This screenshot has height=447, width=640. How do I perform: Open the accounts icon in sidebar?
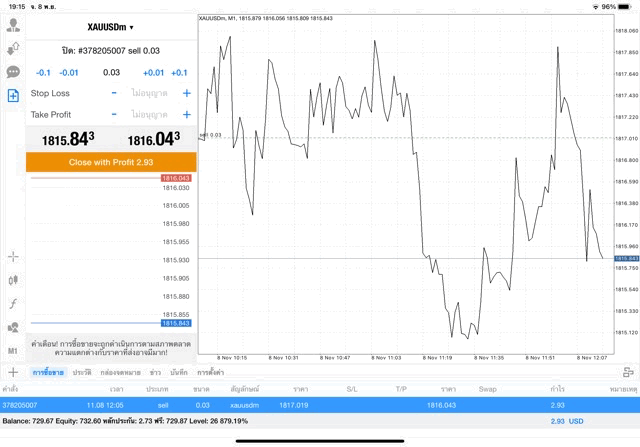click(x=13, y=24)
